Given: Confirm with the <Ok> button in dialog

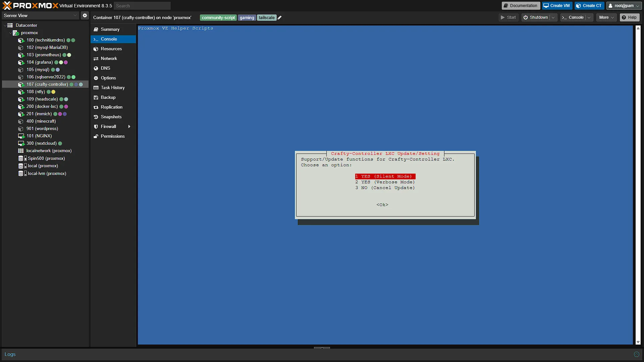Looking at the screenshot, I should [x=382, y=205].
